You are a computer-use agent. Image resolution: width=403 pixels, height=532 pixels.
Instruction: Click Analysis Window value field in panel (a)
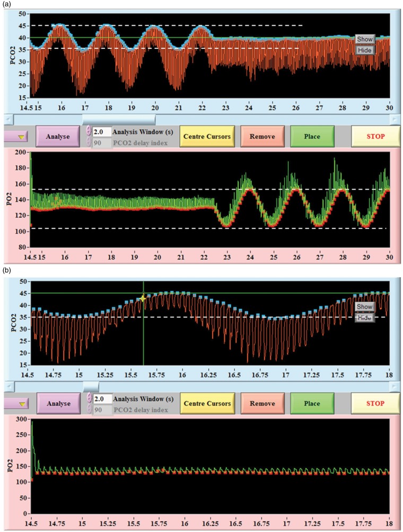click(x=101, y=131)
